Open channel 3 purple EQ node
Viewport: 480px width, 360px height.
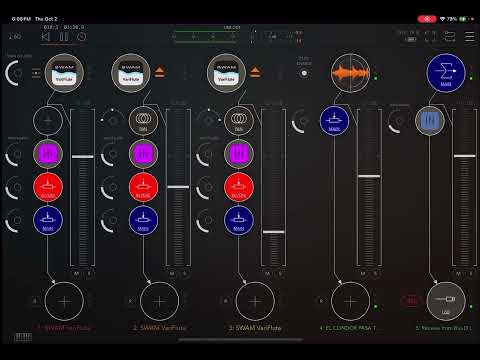(x=239, y=154)
